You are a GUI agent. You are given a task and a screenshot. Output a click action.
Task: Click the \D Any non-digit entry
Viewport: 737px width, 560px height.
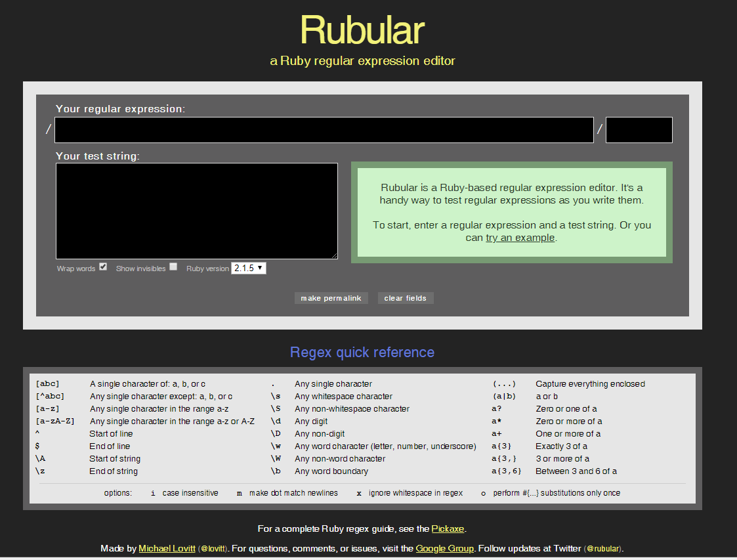[x=307, y=433]
